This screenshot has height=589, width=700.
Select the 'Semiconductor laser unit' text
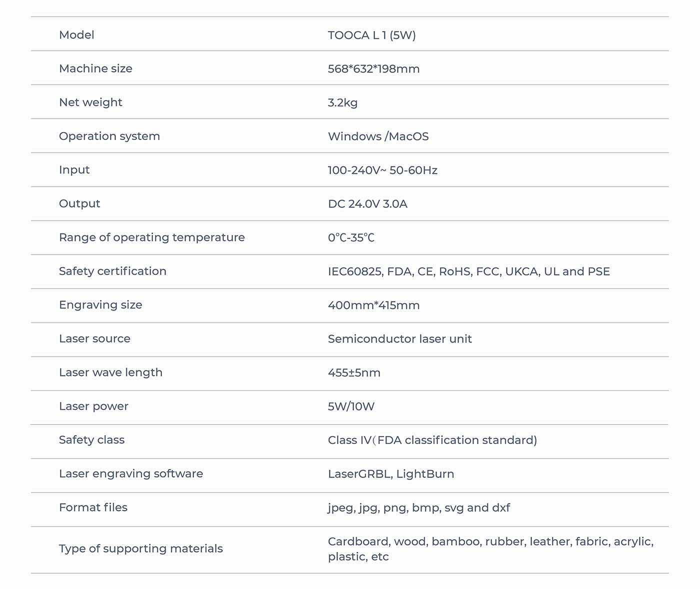coord(399,339)
